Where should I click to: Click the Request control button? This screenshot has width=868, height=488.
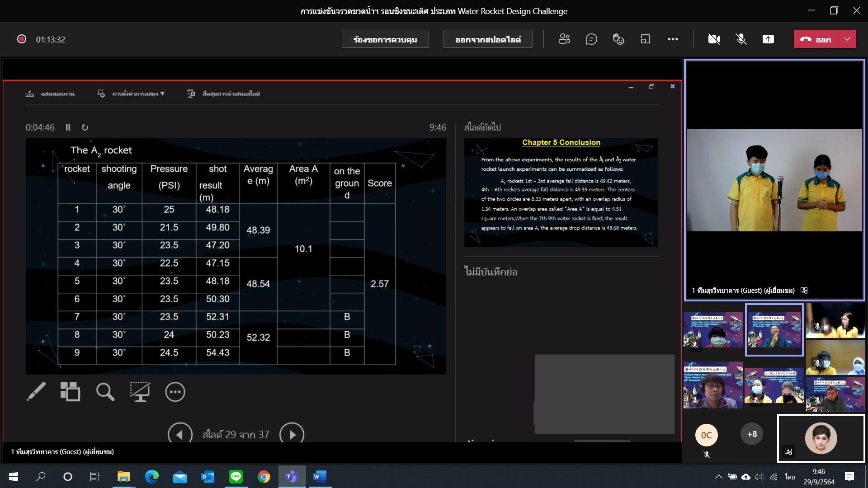point(385,39)
